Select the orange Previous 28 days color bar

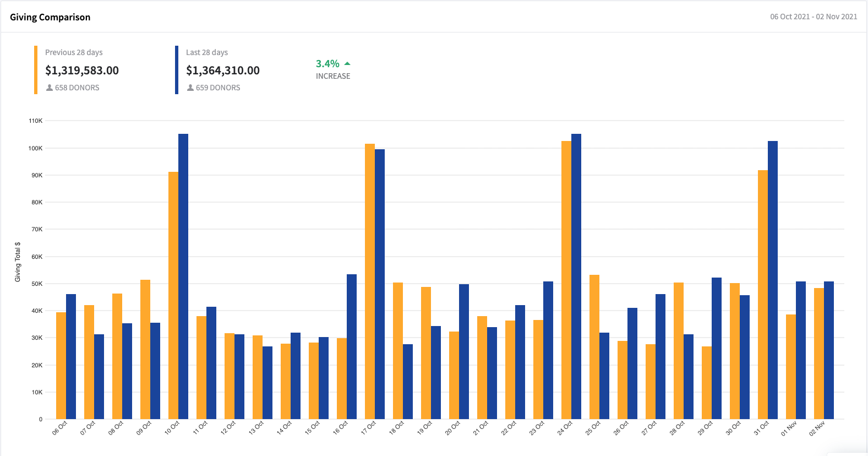36,70
